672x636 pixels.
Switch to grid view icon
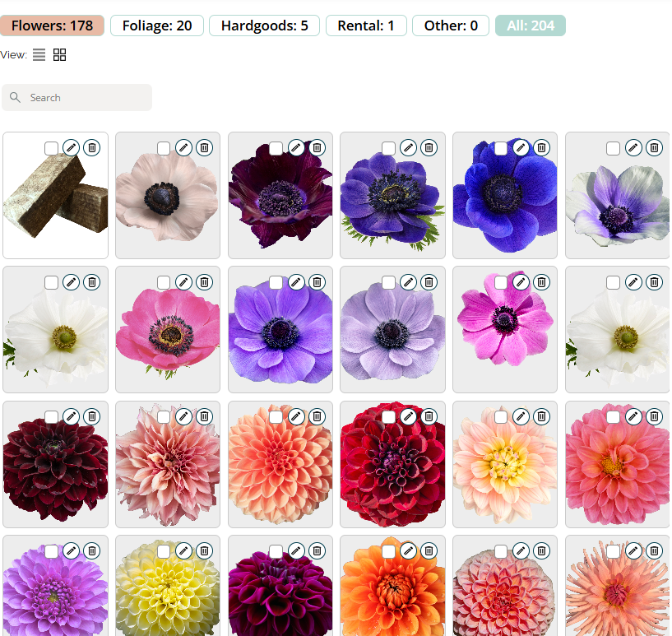pyautogui.click(x=59, y=55)
